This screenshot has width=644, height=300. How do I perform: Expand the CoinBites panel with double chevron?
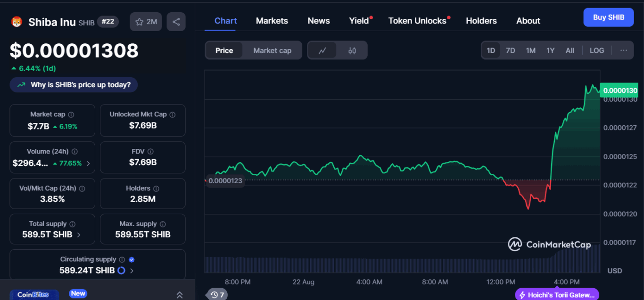[x=179, y=295]
